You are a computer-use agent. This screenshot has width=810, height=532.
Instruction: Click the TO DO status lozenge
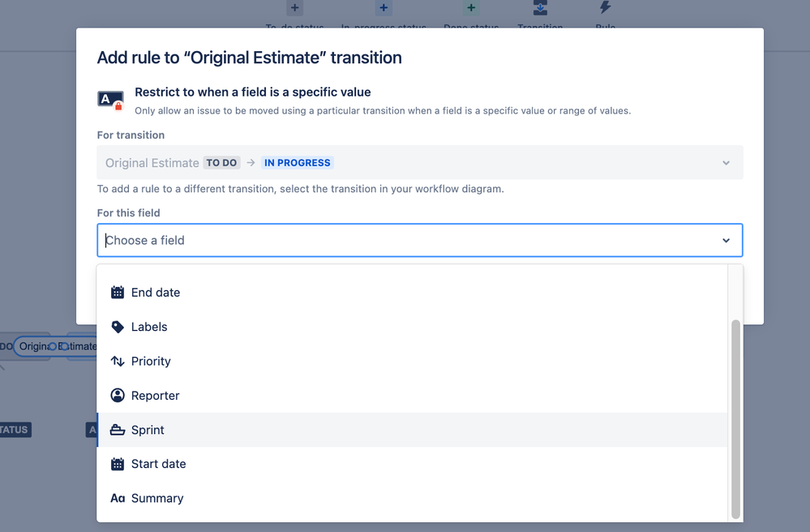(x=221, y=163)
